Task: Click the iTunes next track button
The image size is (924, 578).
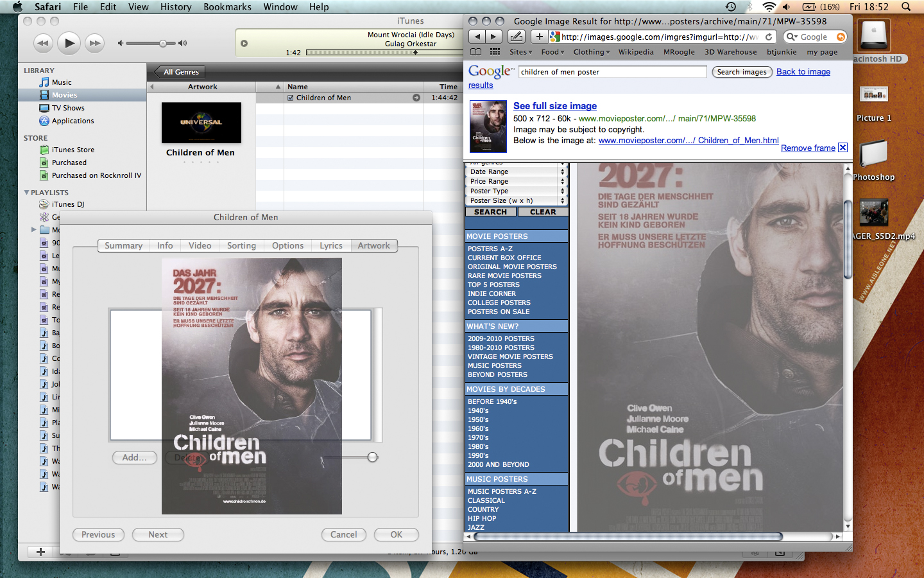Action: tap(94, 43)
